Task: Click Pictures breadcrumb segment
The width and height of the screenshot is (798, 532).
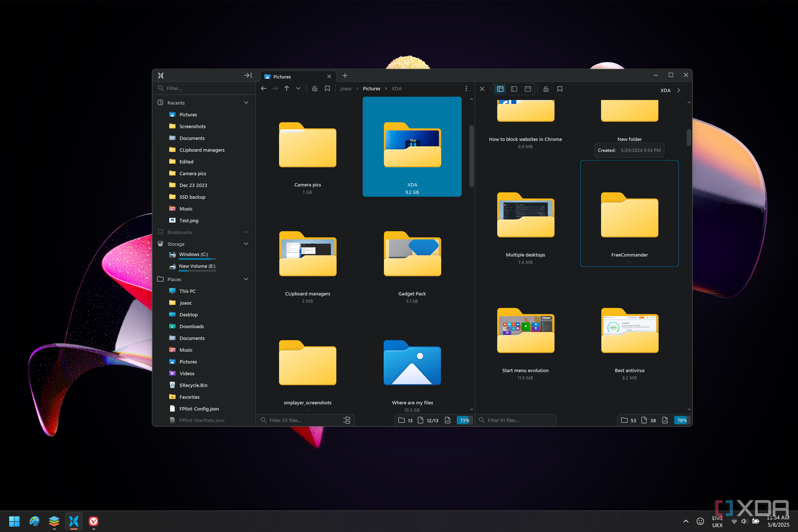Action: coord(372,88)
